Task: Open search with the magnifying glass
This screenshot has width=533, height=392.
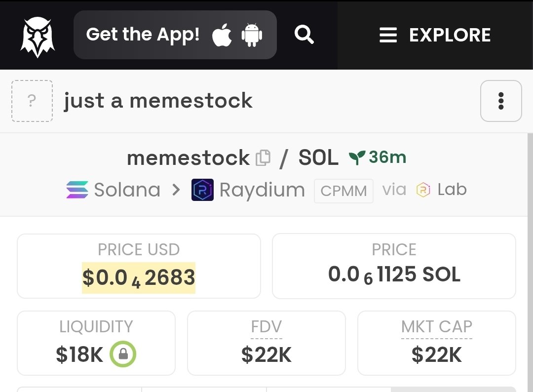Action: (304, 35)
